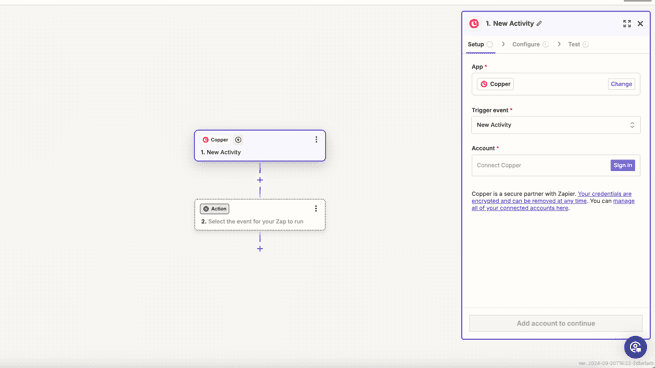Click Add account to continue button
Image resolution: width=655 pixels, height=368 pixels.
click(x=556, y=323)
